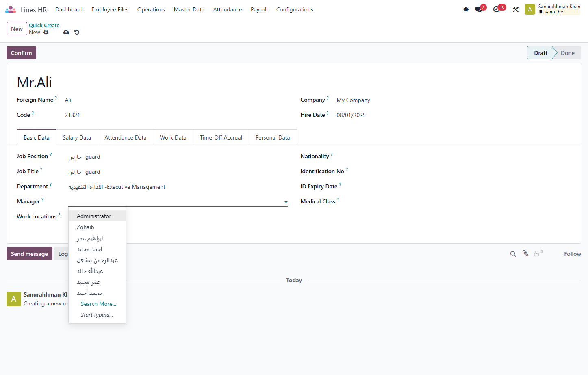Screen dimensions: 588x375
Task: Open the activities clock icon
Action: tap(497, 9)
